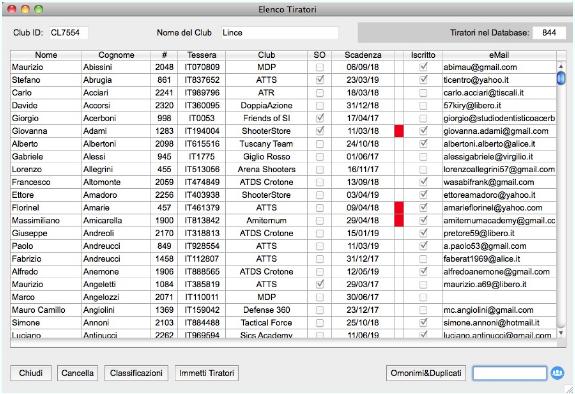Click tessera IT969796 cell
575x394 pixels.
[202, 93]
